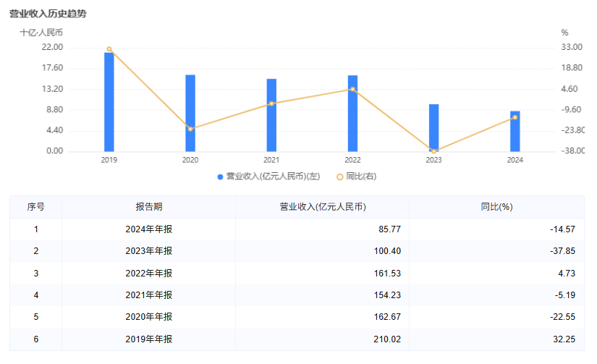Click the revenue value 161.53
597x364 pixels.
point(387,274)
